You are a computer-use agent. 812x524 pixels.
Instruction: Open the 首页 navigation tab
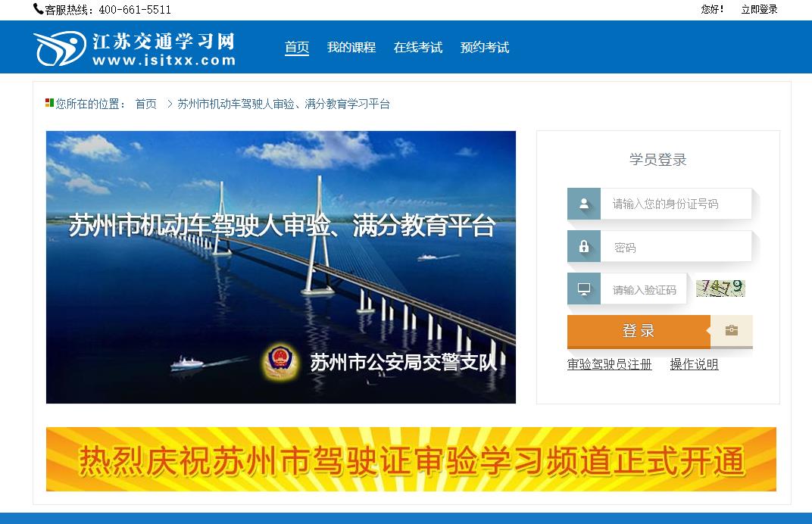pos(297,47)
